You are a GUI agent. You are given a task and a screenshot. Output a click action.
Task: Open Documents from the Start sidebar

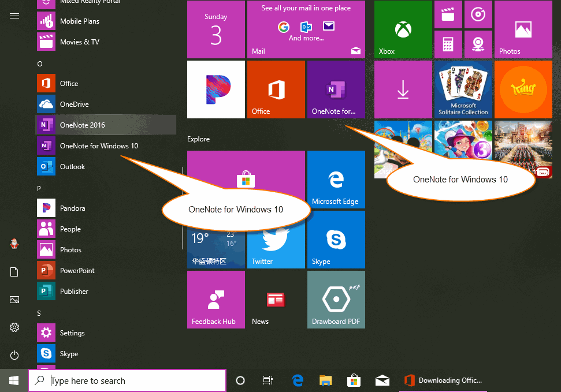[14, 272]
